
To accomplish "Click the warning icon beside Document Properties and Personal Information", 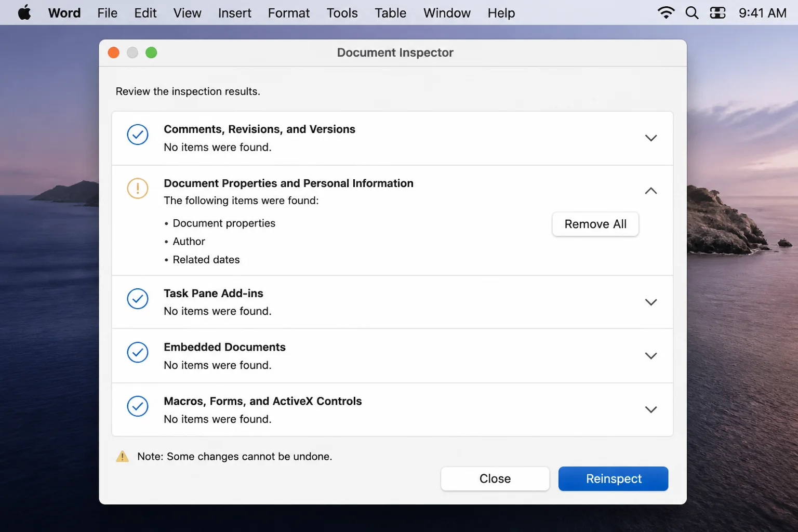I will 138,188.
